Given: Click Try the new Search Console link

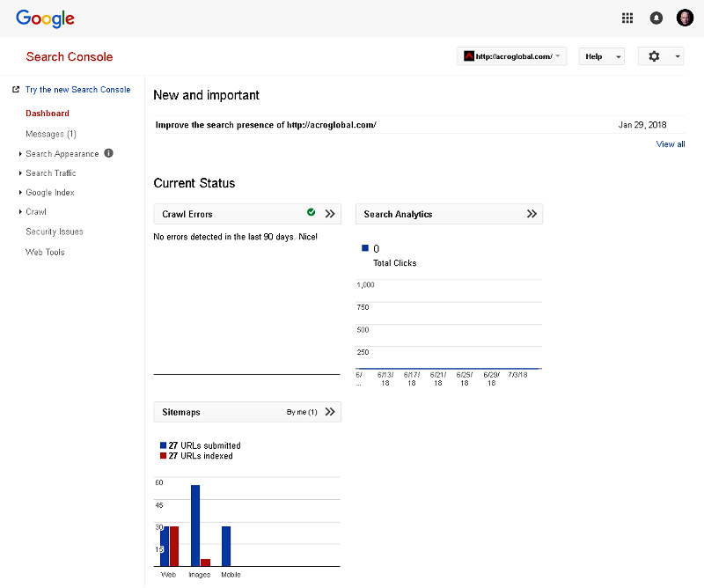Looking at the screenshot, I should point(77,90).
